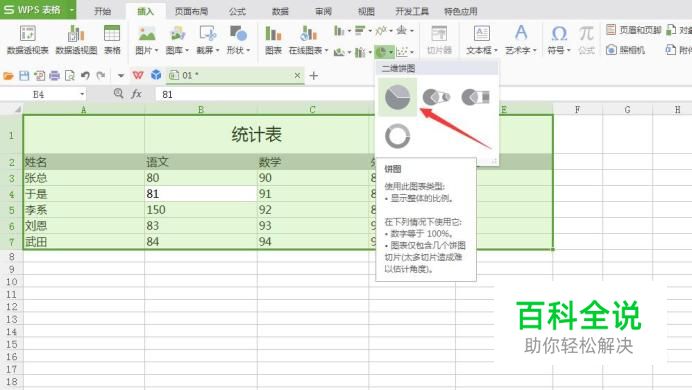The image size is (692, 390).
Task: Select the 统计表 title cell
Action: (256, 135)
